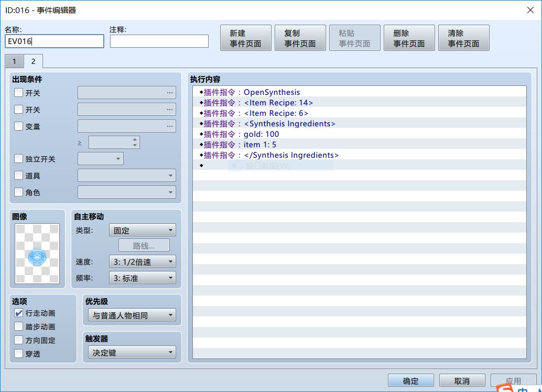Open the 类型 movement type dropdown
The width and height of the screenshot is (542, 392).
[x=143, y=230]
